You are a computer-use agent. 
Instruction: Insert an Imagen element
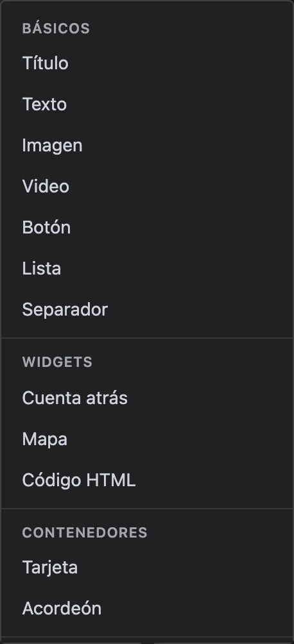click(147, 146)
